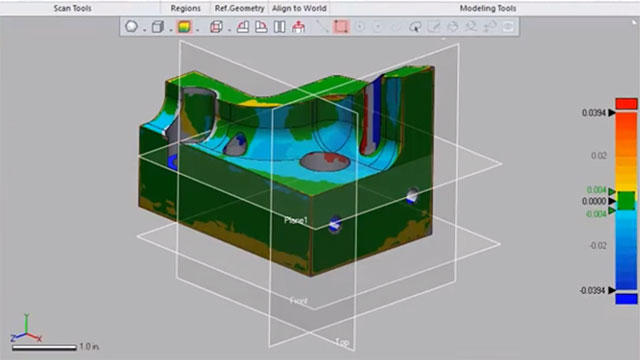
Task: Click the two-panel split view icon
Action: (x=280, y=27)
